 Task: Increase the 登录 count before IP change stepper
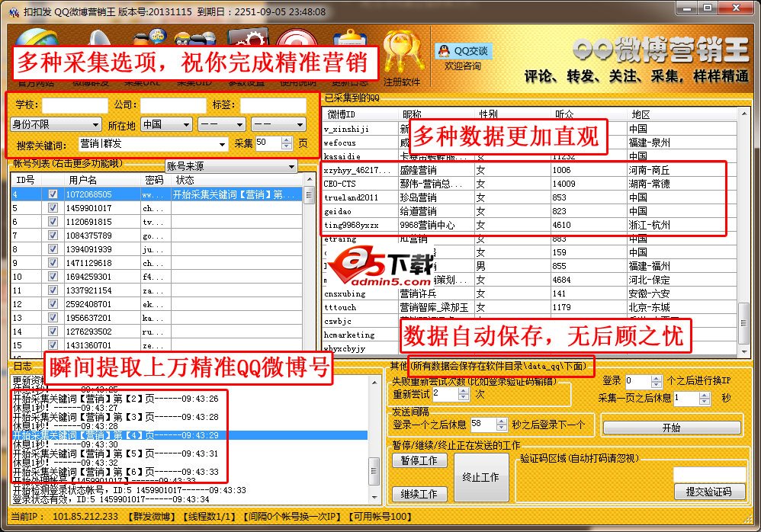coord(657,379)
